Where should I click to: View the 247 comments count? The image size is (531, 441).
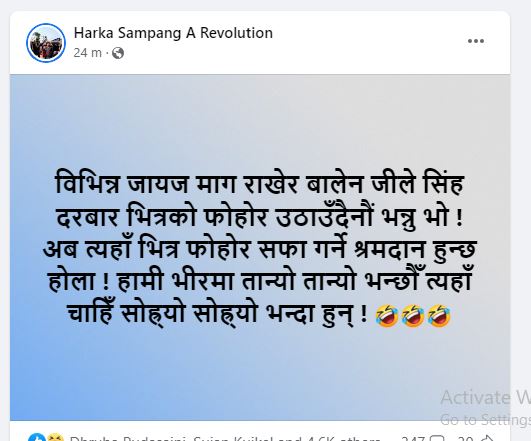coord(413,438)
